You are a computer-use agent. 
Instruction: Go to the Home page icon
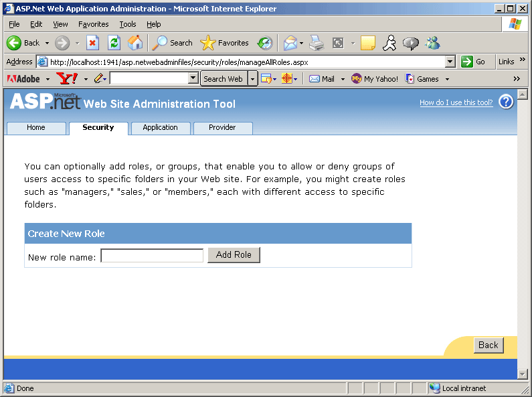click(x=135, y=43)
